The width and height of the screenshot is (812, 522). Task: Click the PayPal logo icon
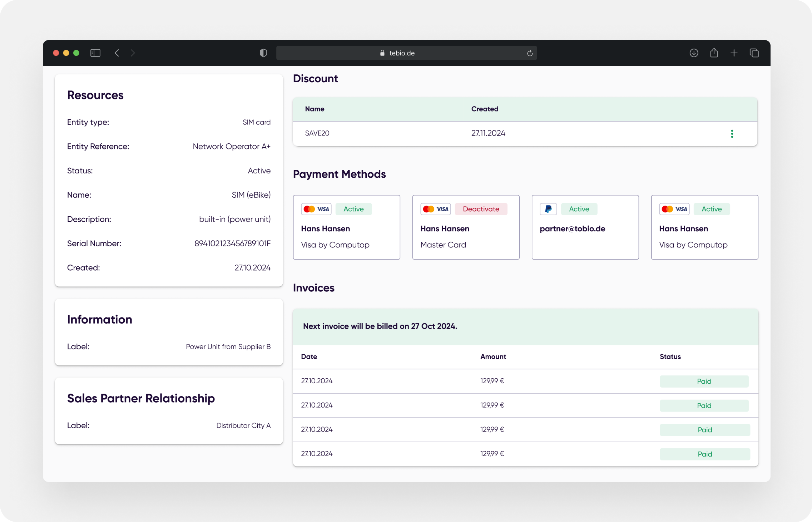pos(548,209)
